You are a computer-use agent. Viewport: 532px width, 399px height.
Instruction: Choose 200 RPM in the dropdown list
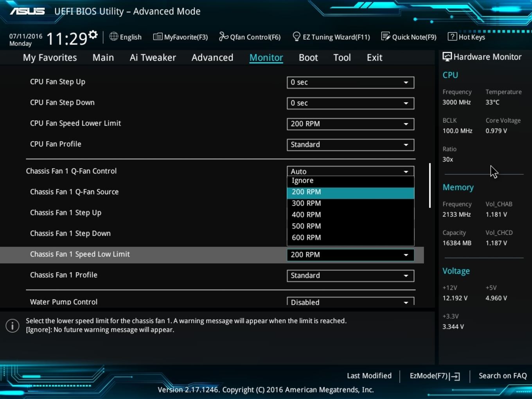pos(350,192)
